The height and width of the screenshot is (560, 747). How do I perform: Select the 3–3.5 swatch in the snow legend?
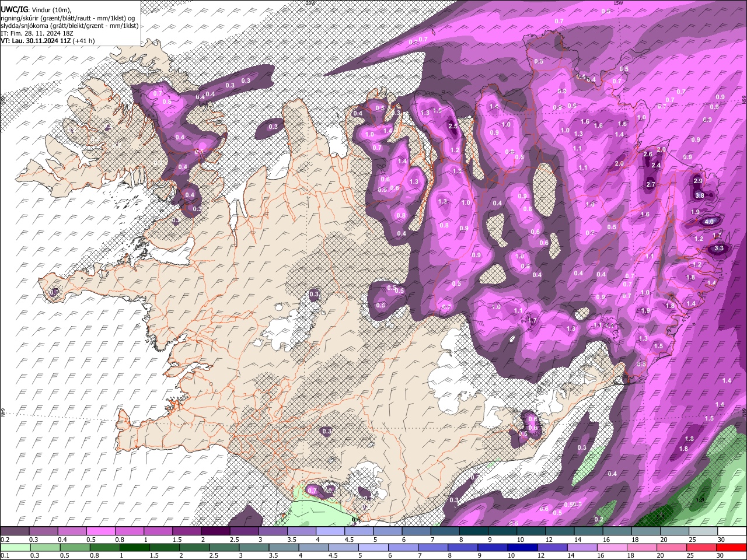click(x=273, y=531)
